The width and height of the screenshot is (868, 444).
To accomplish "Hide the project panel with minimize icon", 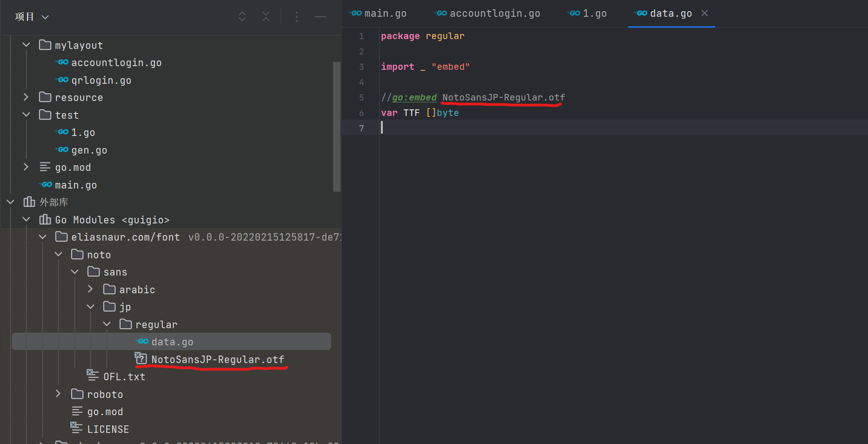I will (320, 17).
